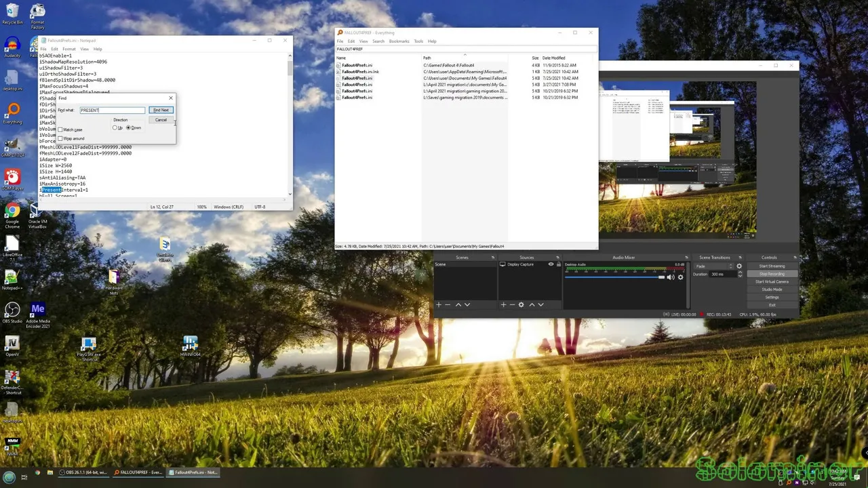Click Stop Recording in OBS Controls
The height and width of the screenshot is (488, 868).
tap(772, 274)
